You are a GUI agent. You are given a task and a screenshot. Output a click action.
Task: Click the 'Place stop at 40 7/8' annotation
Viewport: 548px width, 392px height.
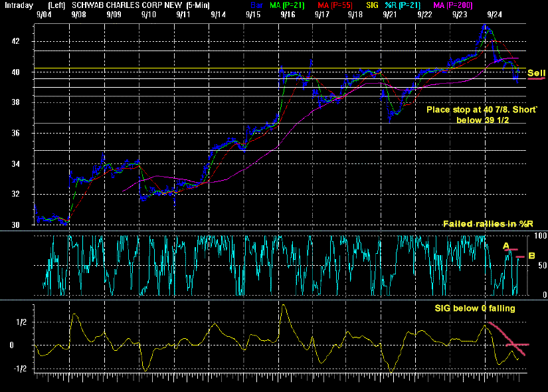(x=469, y=110)
